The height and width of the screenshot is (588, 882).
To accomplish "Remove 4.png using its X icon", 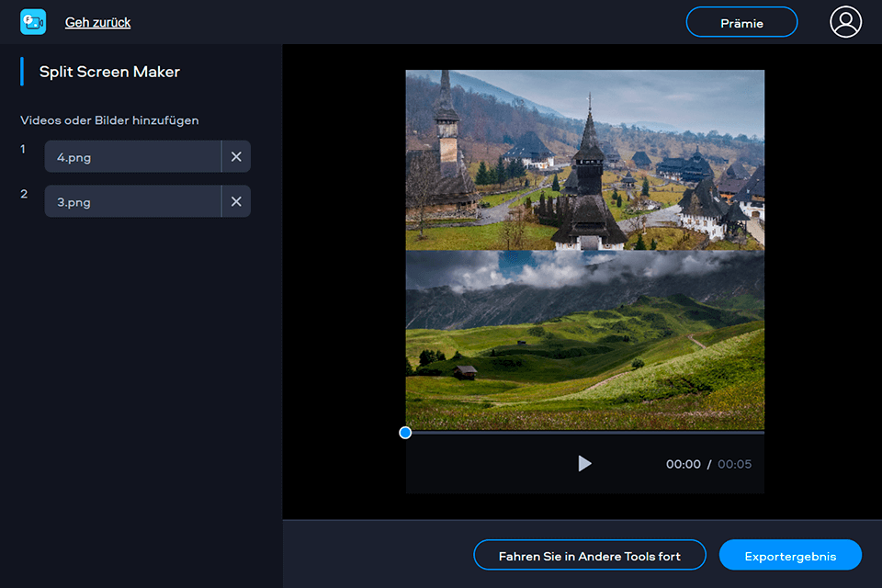I will pyautogui.click(x=236, y=156).
